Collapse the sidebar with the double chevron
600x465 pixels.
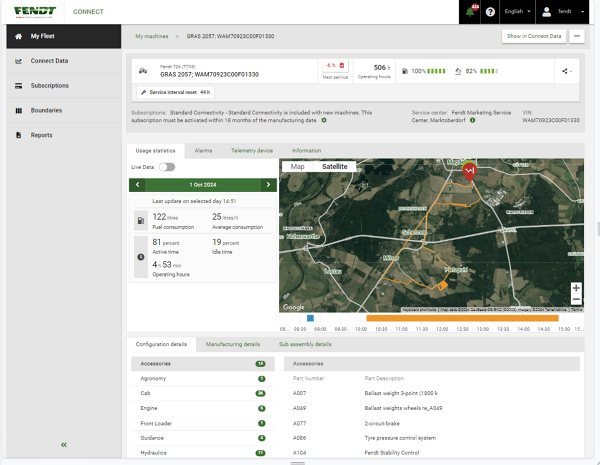click(x=63, y=444)
